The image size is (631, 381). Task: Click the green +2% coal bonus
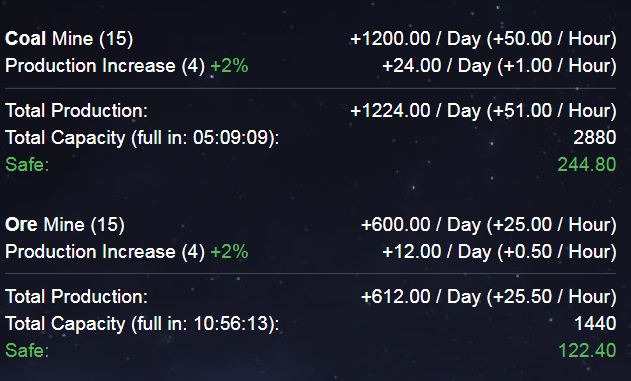click(x=229, y=66)
